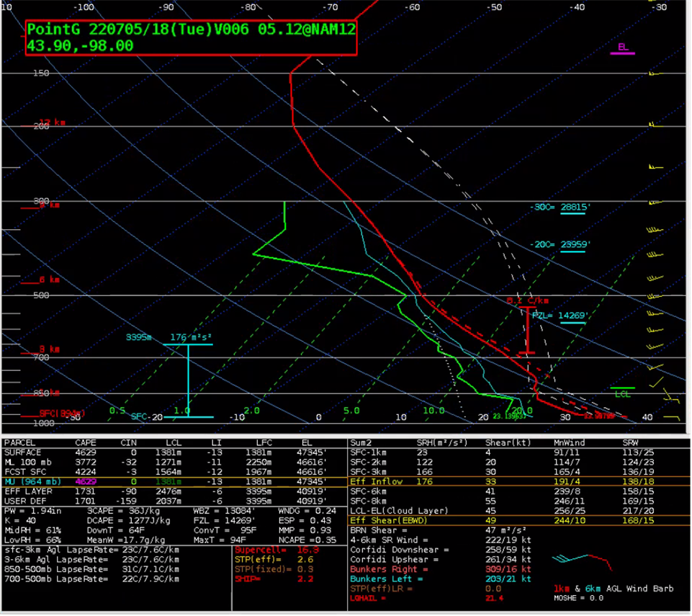The width and height of the screenshot is (692, 616).
Task: Click the 700-500mb LapseRate line
Action: [x=91, y=579]
